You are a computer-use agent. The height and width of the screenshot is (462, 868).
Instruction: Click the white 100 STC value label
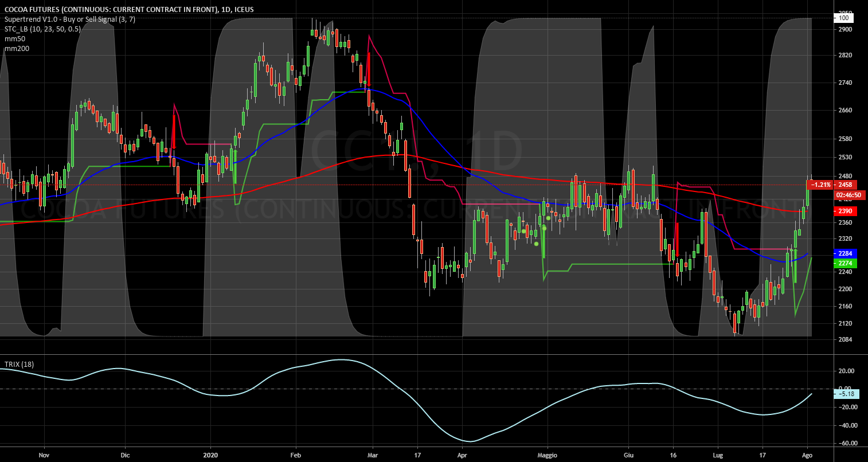click(843, 18)
